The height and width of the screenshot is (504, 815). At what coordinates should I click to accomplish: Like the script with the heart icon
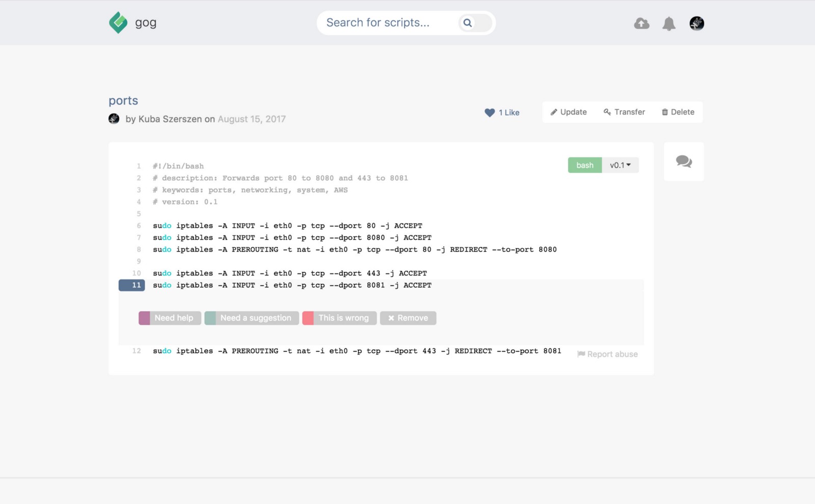pos(490,113)
